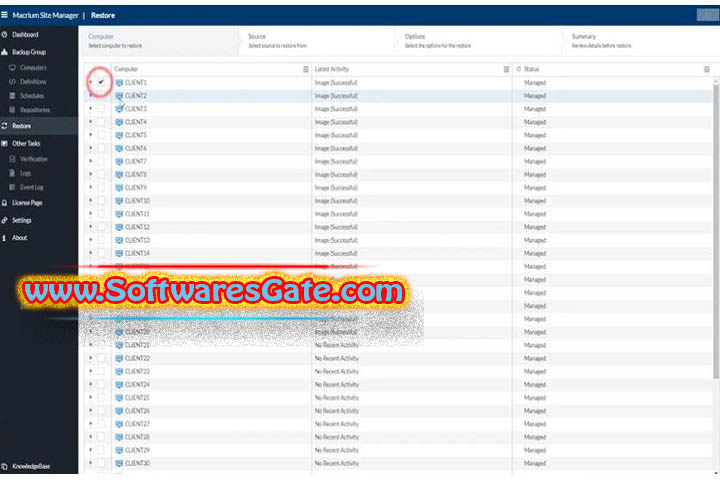Check the CLIENT7 checkbox
Screen dimensions: 720x480
pyautogui.click(x=101, y=161)
